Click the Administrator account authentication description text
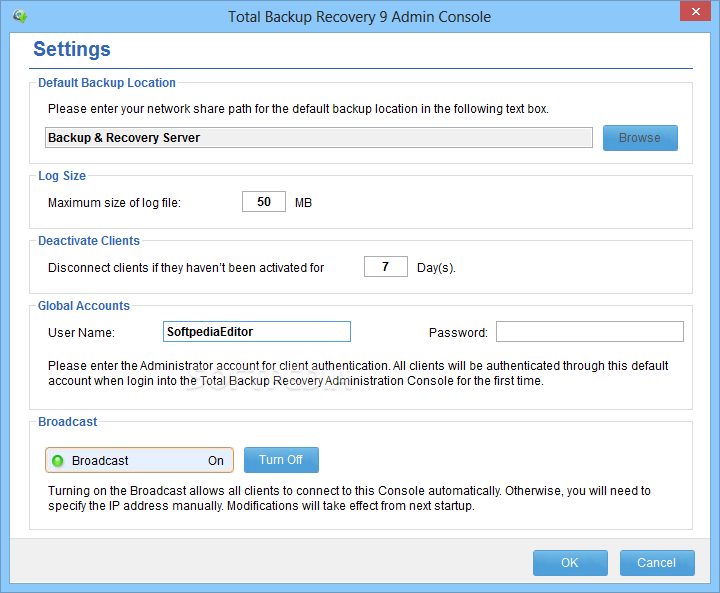Viewport: 720px width, 593px height. [x=358, y=373]
